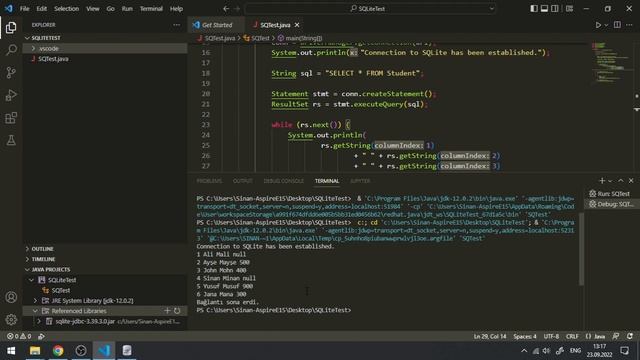
Task: Close the SQTest.java editor tab
Action: coord(297,25)
